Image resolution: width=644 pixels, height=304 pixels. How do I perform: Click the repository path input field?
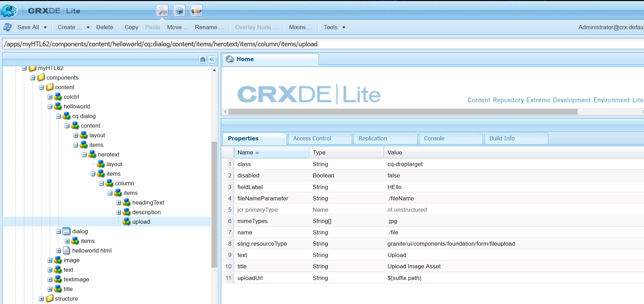(323, 44)
